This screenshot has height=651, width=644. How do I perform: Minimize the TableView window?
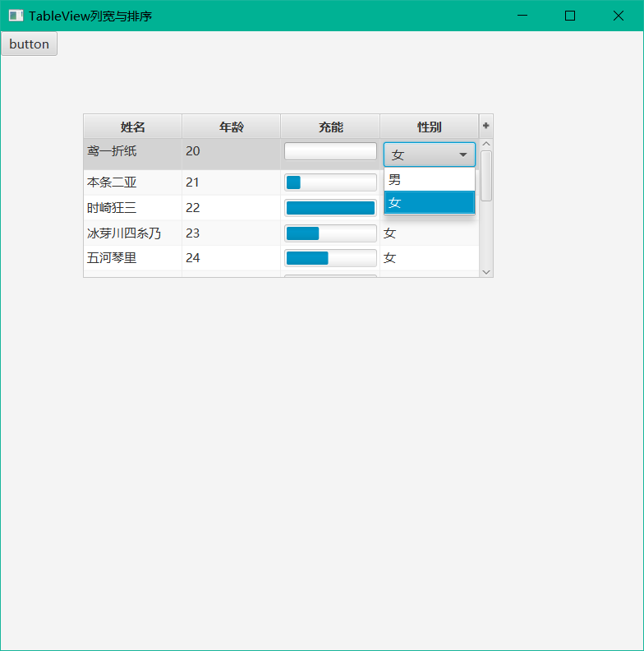(522, 16)
